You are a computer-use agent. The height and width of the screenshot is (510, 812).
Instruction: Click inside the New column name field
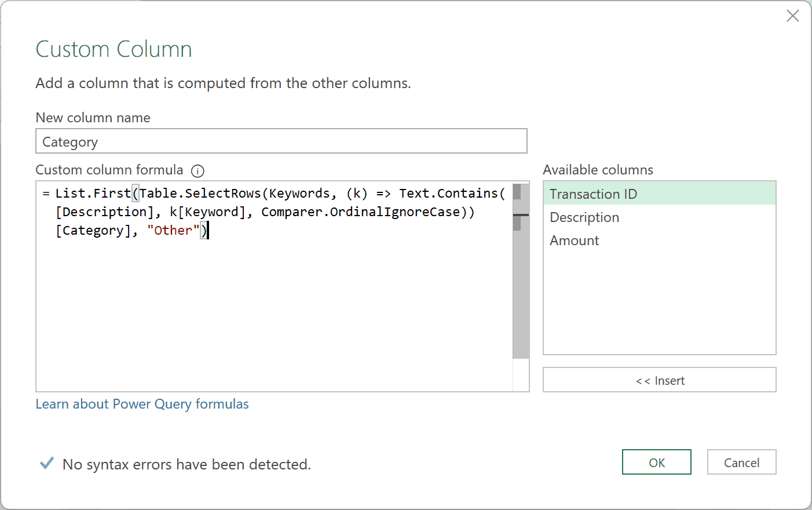click(281, 141)
